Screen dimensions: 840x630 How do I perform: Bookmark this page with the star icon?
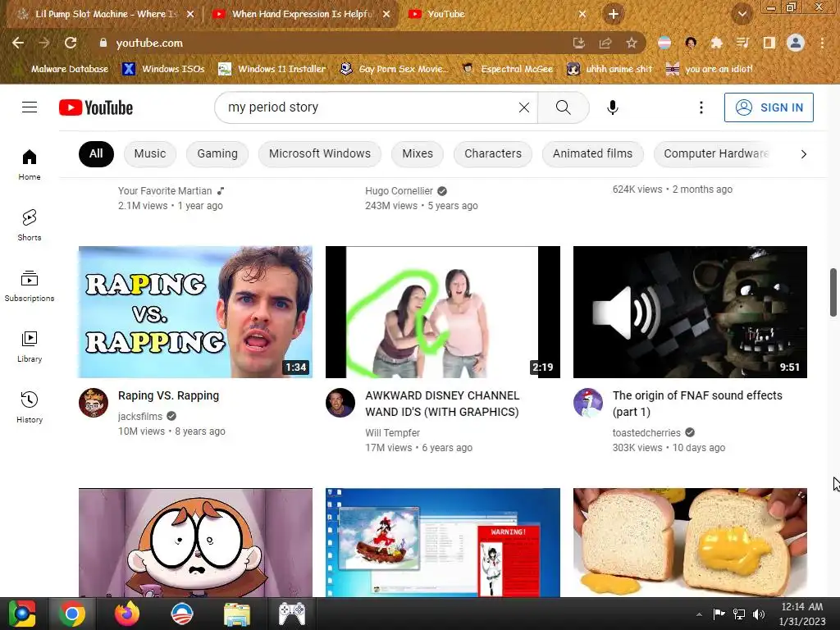pyautogui.click(x=631, y=43)
